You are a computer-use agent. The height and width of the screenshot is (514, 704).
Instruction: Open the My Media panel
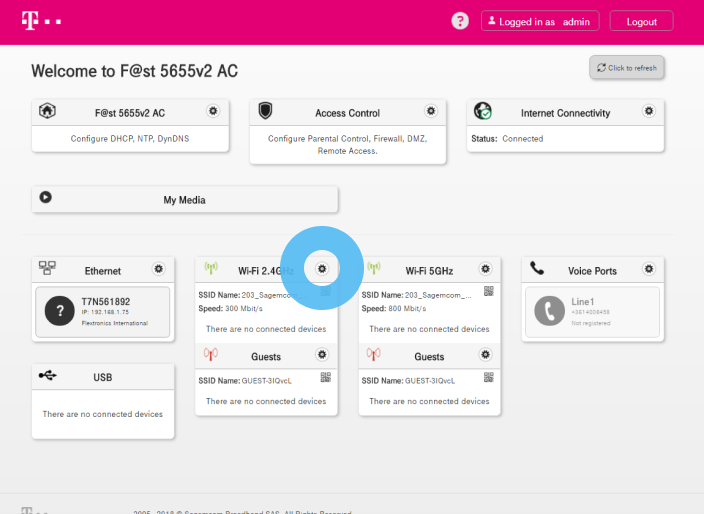[184, 199]
